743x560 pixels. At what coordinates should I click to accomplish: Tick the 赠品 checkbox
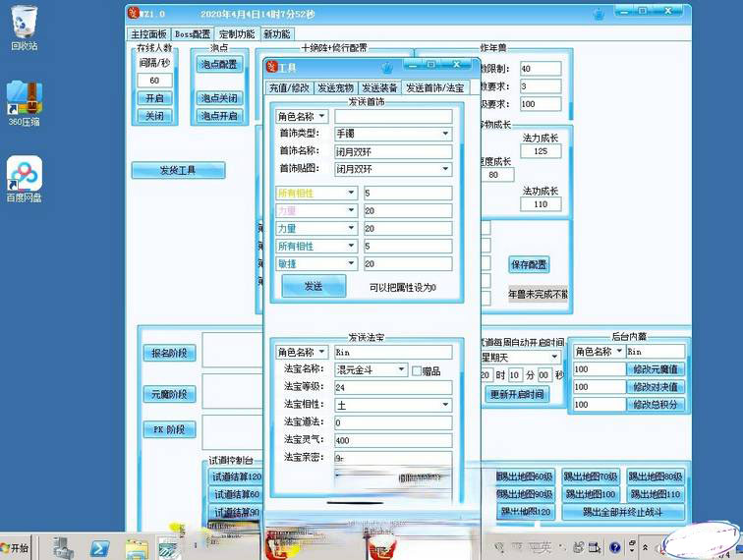(x=417, y=370)
